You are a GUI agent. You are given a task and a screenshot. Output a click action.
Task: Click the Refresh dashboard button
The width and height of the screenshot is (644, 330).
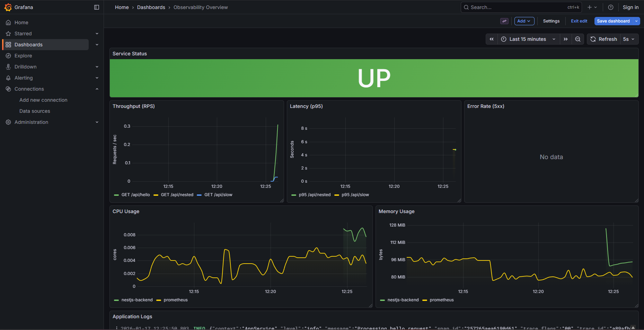pyautogui.click(x=603, y=39)
